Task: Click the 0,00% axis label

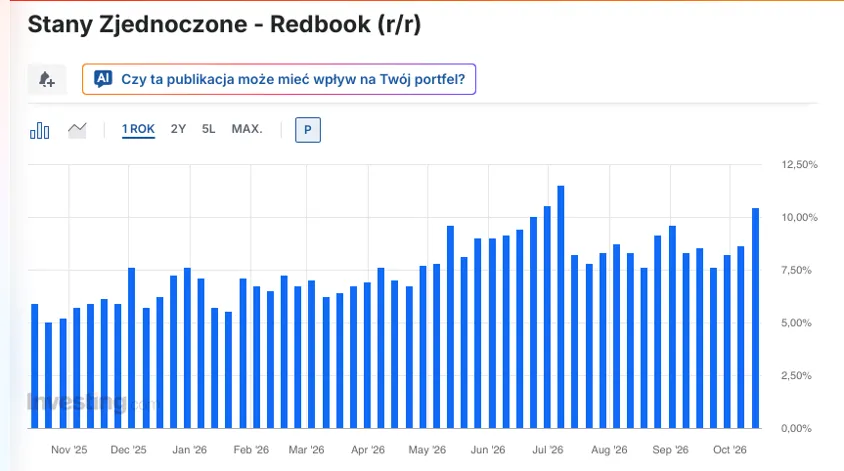Action: (796, 428)
